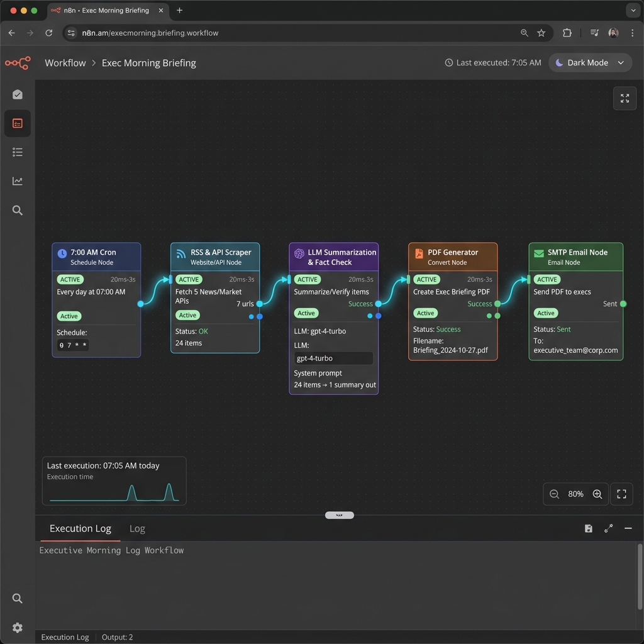Select the Cron node output connector dot
The image size is (644, 644).
pyautogui.click(x=140, y=304)
